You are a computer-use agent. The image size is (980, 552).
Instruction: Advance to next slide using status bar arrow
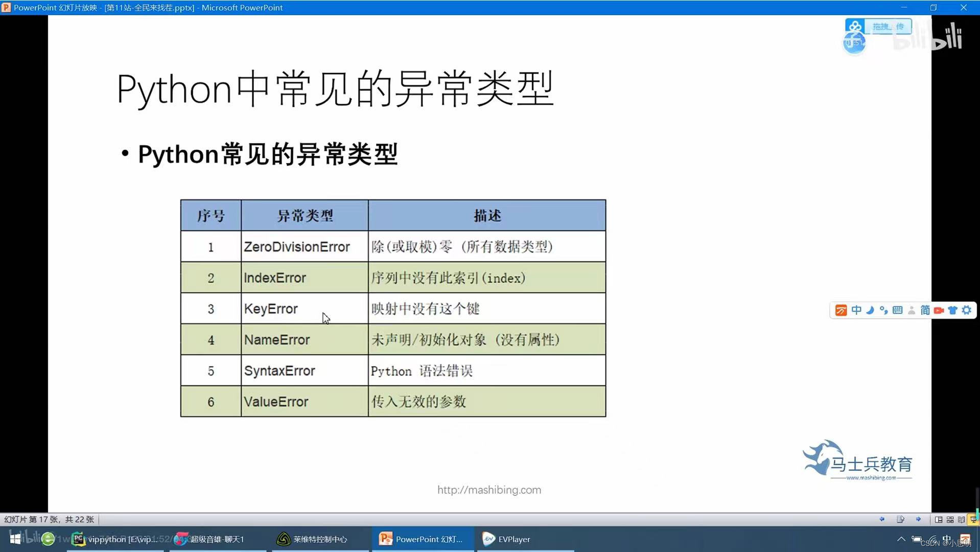click(919, 519)
